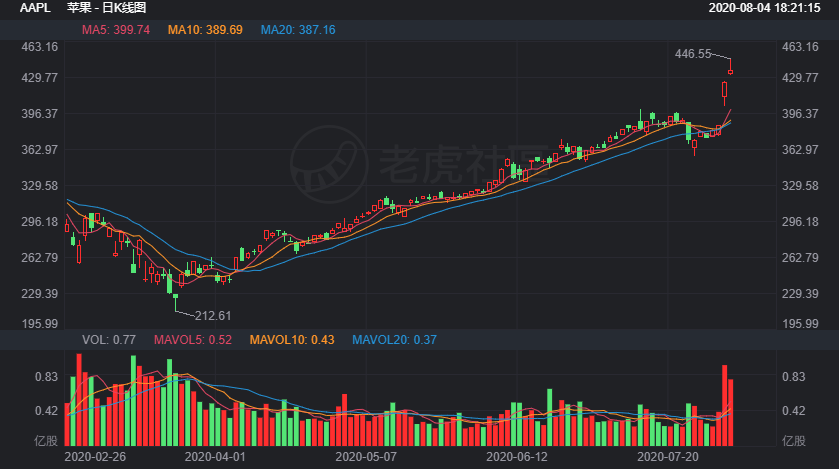Select the tallest red volume bar on right
Image resolution: width=839 pixels, height=469 pixels.
coord(724,405)
